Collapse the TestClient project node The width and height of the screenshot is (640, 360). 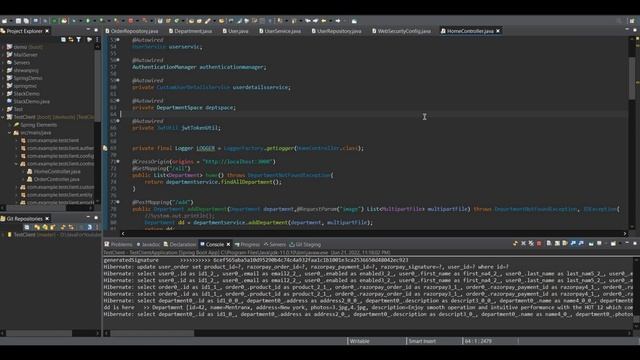pyautogui.click(x=3, y=117)
